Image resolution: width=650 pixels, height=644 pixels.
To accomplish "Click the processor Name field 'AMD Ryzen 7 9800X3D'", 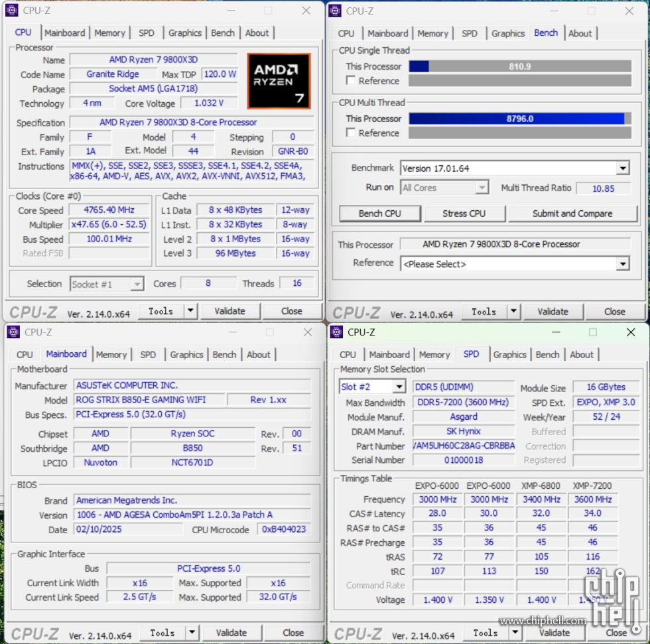I will [x=153, y=60].
